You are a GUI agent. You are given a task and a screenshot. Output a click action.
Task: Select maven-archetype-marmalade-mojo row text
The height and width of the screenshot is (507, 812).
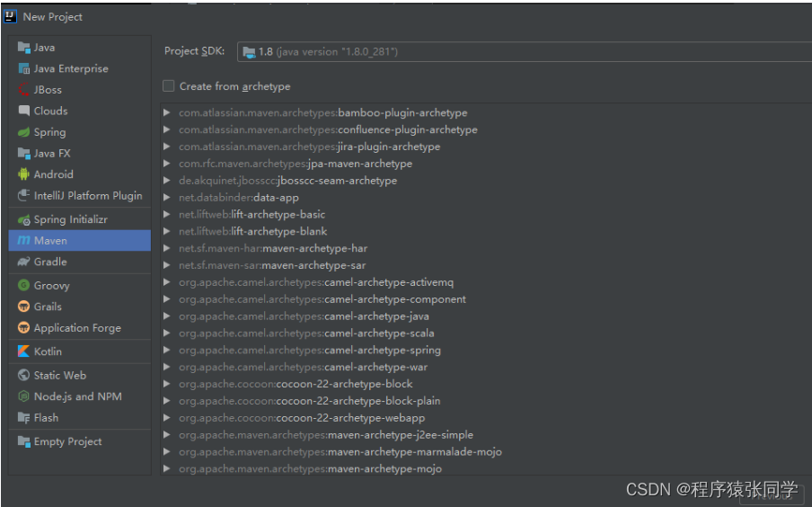point(340,452)
